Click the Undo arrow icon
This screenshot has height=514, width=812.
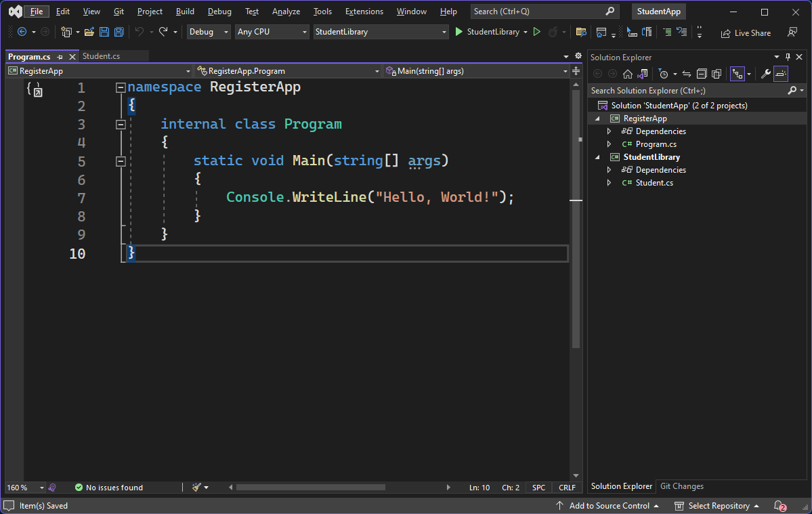139,32
